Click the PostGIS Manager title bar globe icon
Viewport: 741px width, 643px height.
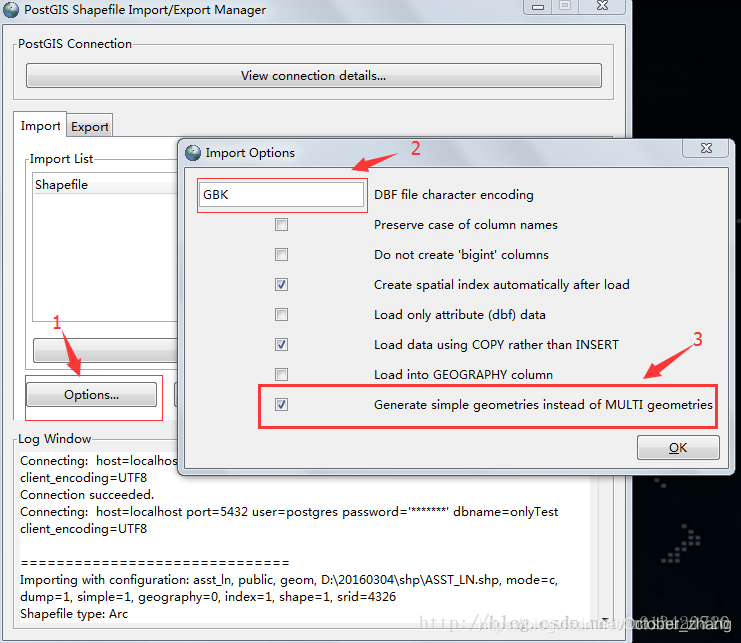[11, 10]
